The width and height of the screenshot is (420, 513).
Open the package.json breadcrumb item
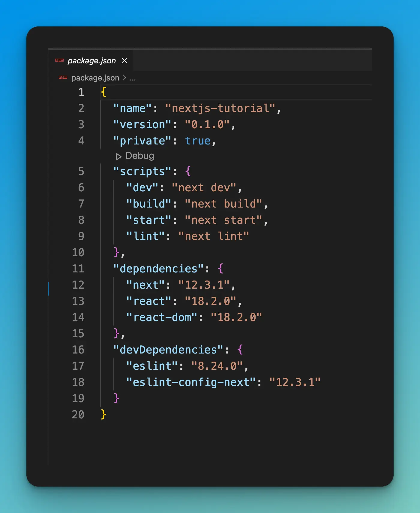tap(95, 78)
